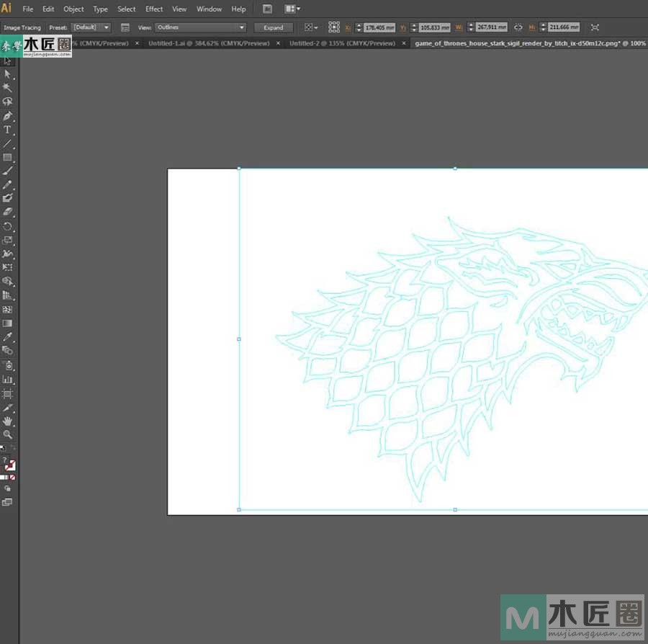Select the Rectangle shape tool
648x644 pixels.
[x=8, y=157]
